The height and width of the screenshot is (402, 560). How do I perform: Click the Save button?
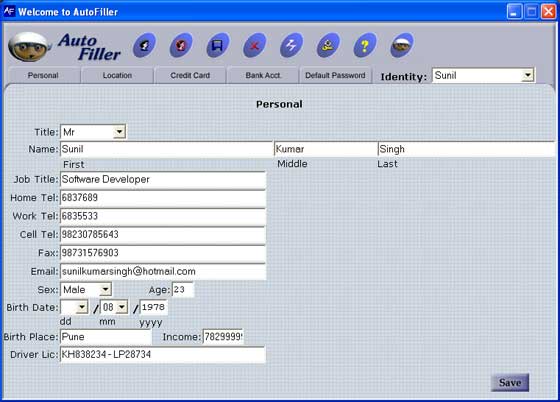point(510,383)
